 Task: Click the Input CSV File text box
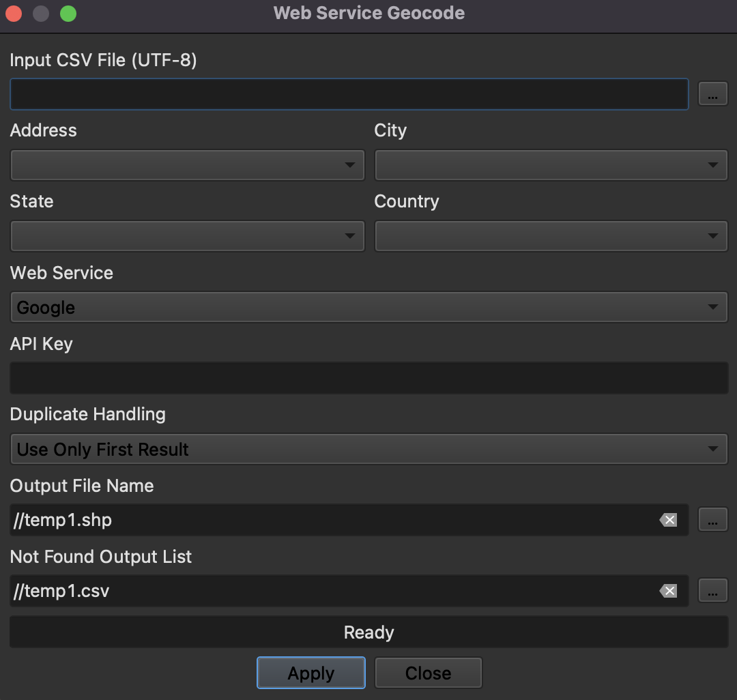[x=349, y=93]
